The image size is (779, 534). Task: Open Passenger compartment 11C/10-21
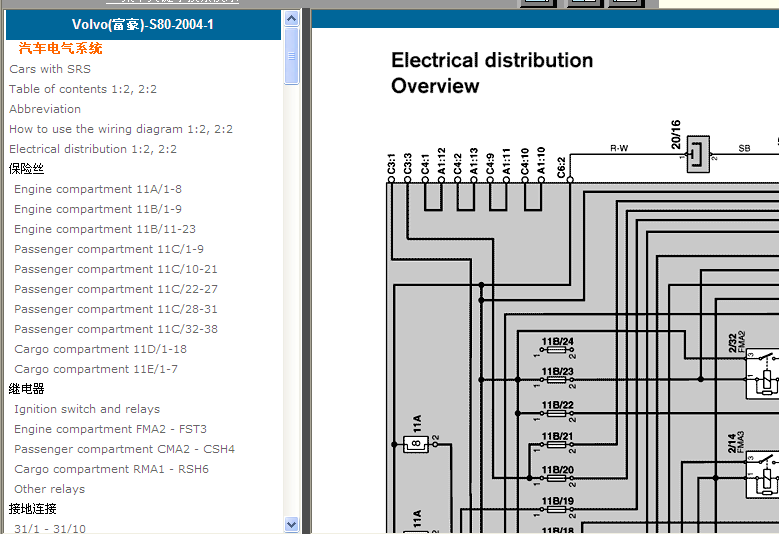click(x=116, y=269)
